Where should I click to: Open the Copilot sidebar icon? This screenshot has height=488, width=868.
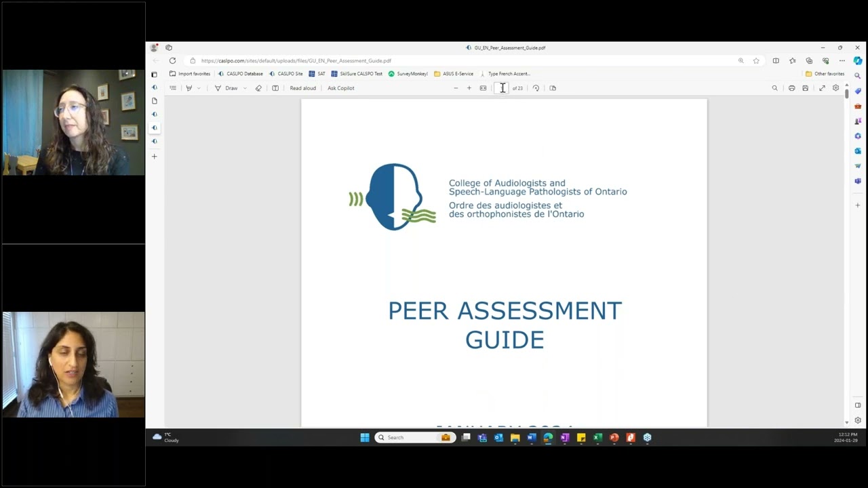[x=858, y=60]
